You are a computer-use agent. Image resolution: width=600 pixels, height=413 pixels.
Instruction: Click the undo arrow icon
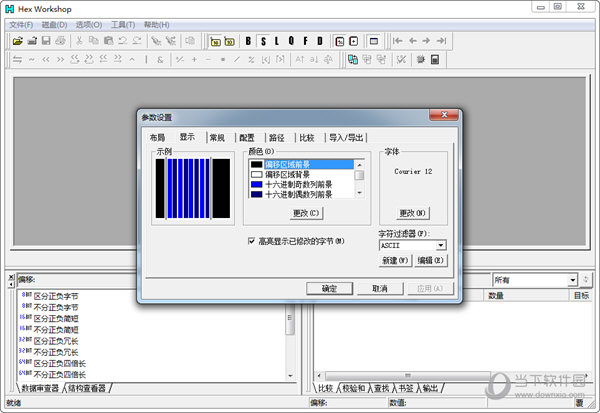click(123, 41)
